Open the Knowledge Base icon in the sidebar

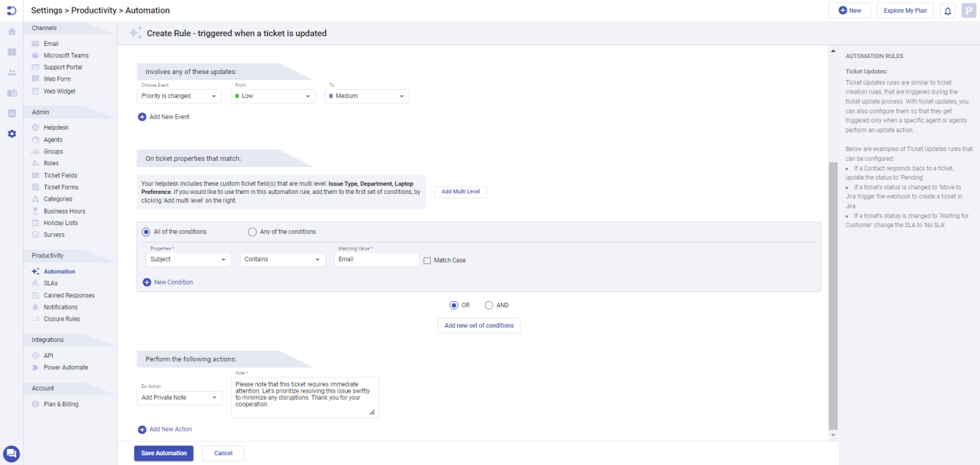pyautogui.click(x=11, y=93)
